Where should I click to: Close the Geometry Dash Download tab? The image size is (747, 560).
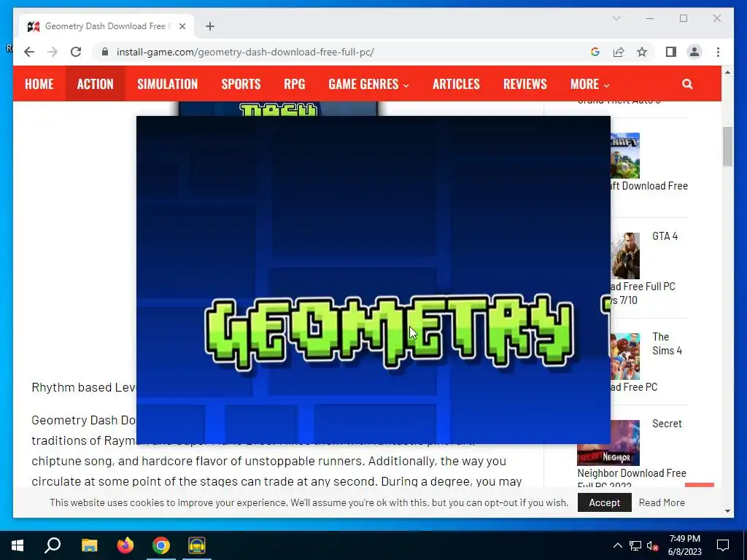[182, 26]
